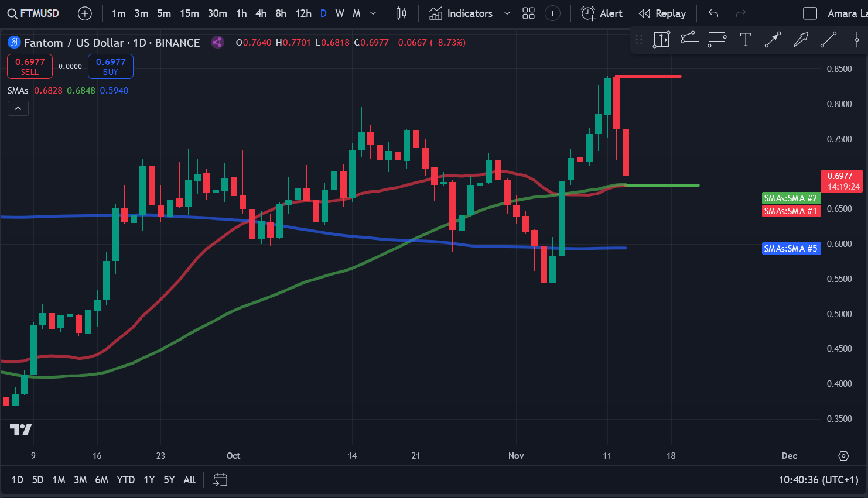Set range to 5Y
This screenshot has width=868, height=498.
(169, 480)
